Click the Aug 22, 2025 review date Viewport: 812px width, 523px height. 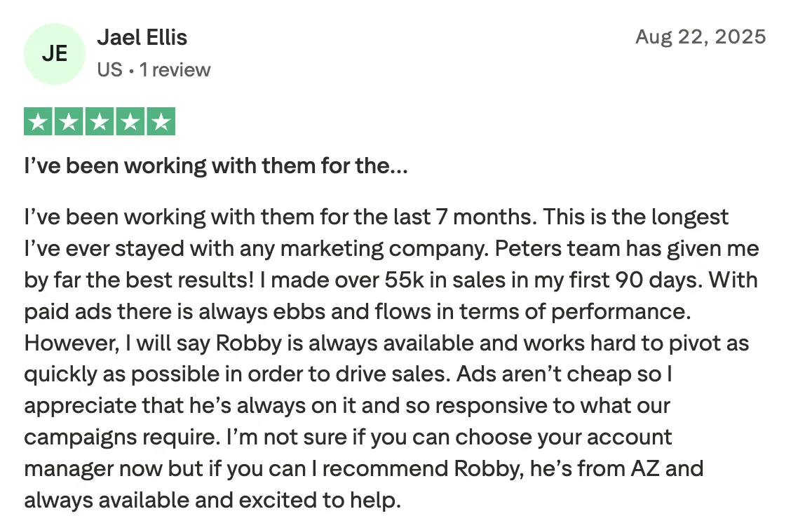pos(701,36)
